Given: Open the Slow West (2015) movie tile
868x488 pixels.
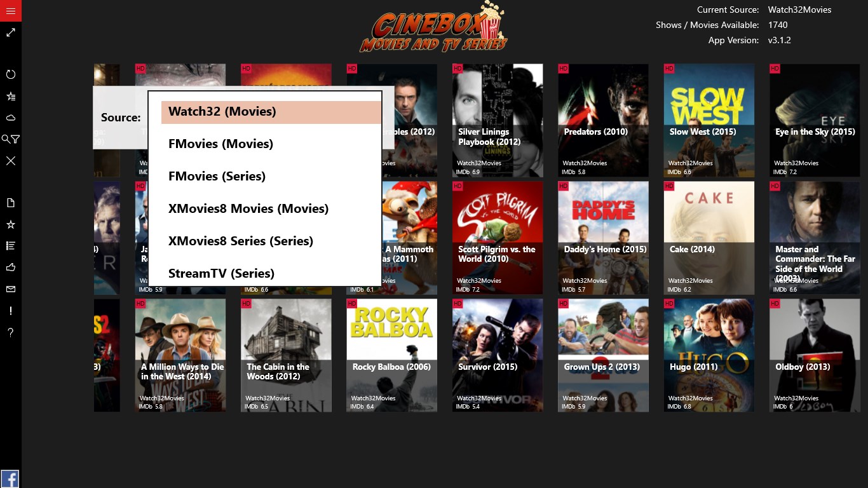Looking at the screenshot, I should pos(709,120).
